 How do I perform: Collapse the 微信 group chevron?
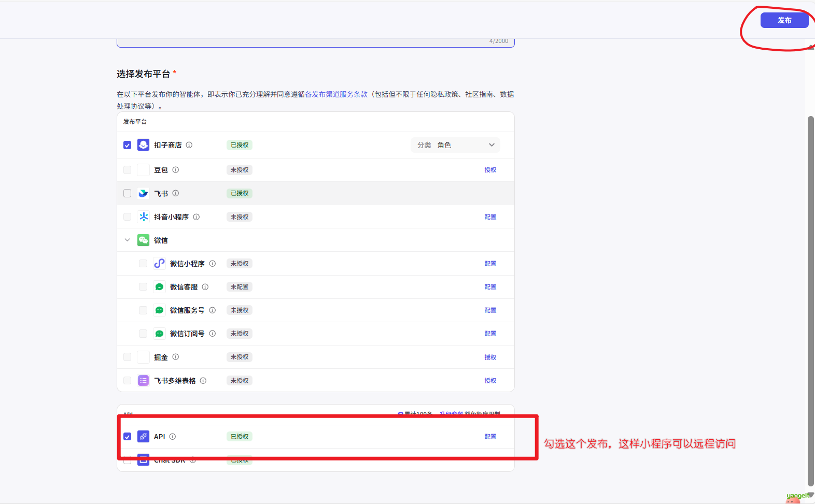click(127, 240)
